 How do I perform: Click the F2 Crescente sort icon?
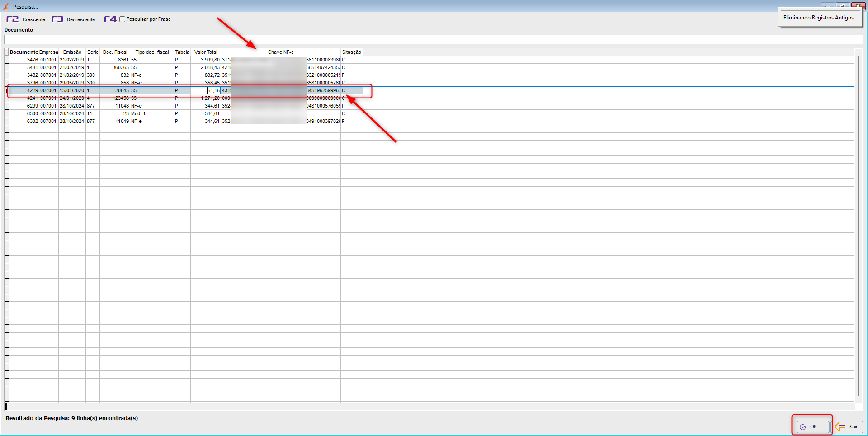pyautogui.click(x=12, y=19)
